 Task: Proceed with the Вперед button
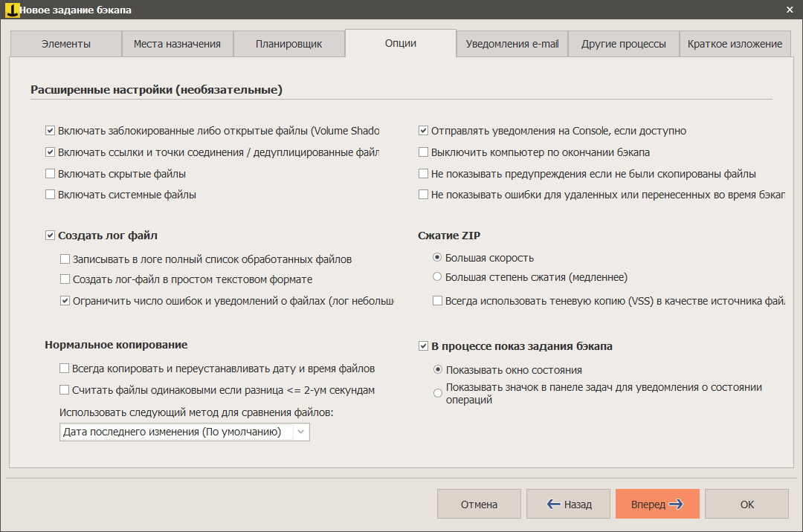[x=657, y=504]
